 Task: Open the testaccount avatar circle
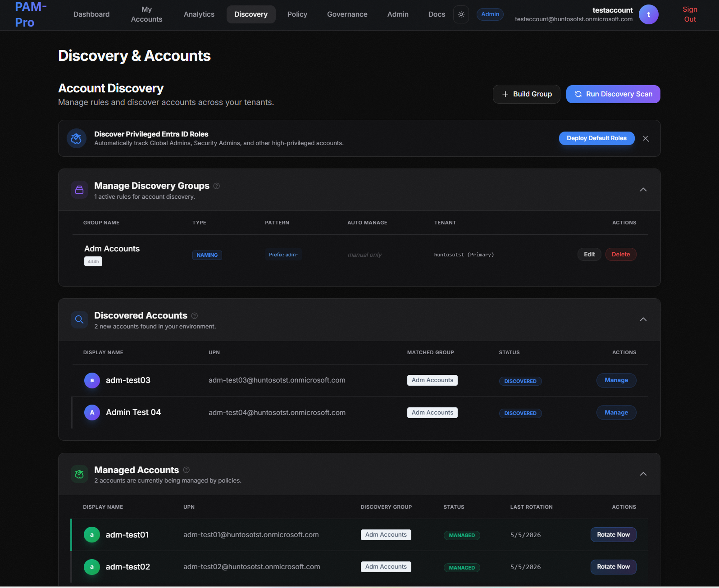pos(648,14)
